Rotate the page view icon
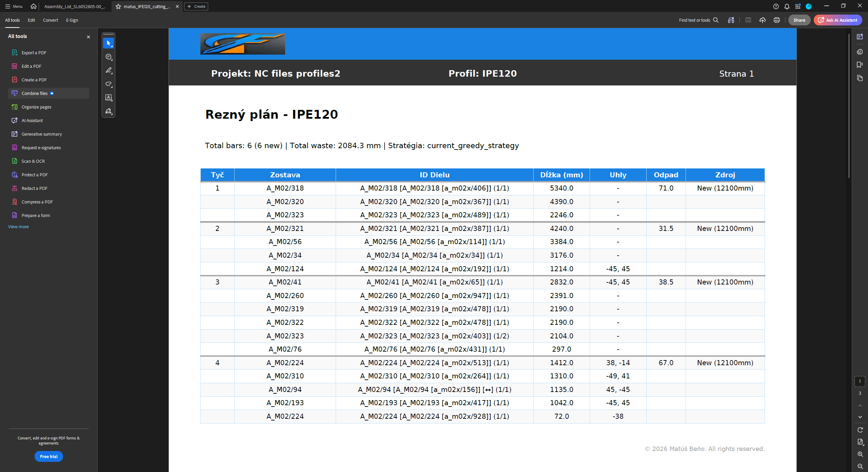The image size is (868, 472). [x=860, y=430]
